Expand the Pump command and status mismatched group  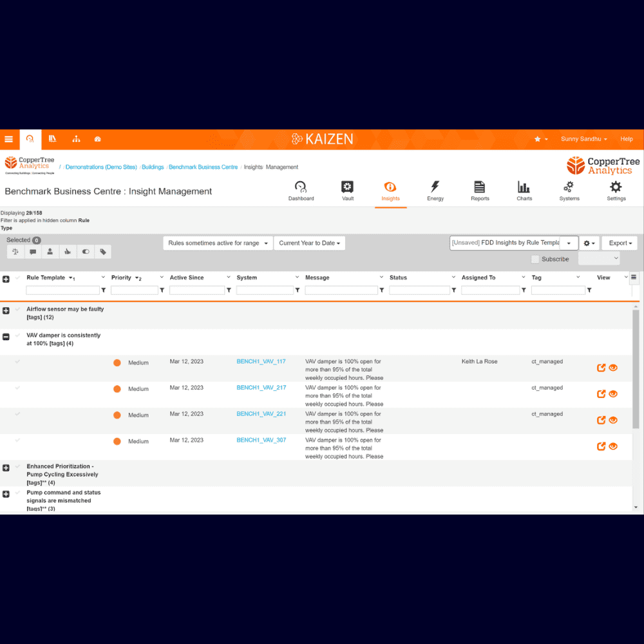(x=6, y=494)
